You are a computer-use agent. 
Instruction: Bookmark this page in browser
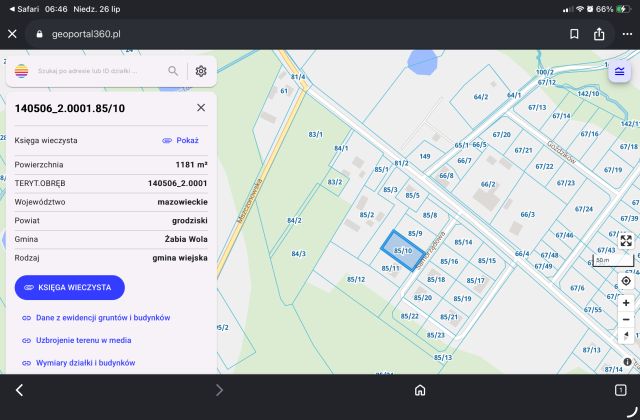[x=574, y=34]
